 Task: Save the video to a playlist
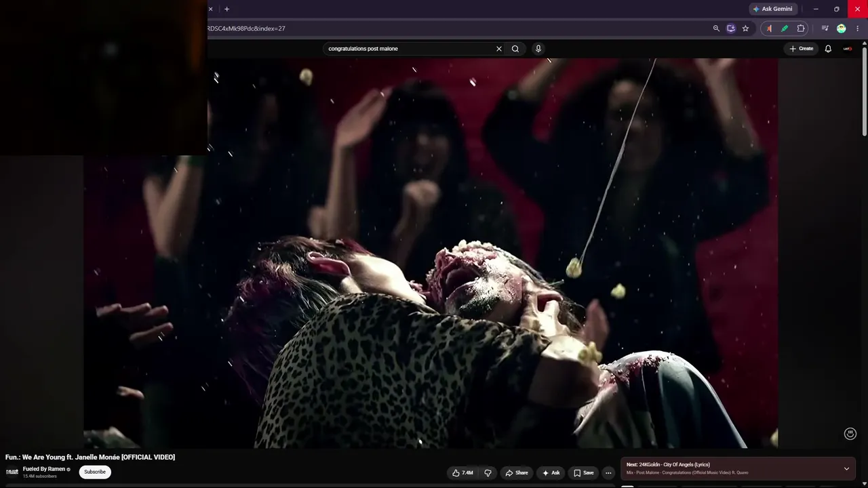click(583, 473)
